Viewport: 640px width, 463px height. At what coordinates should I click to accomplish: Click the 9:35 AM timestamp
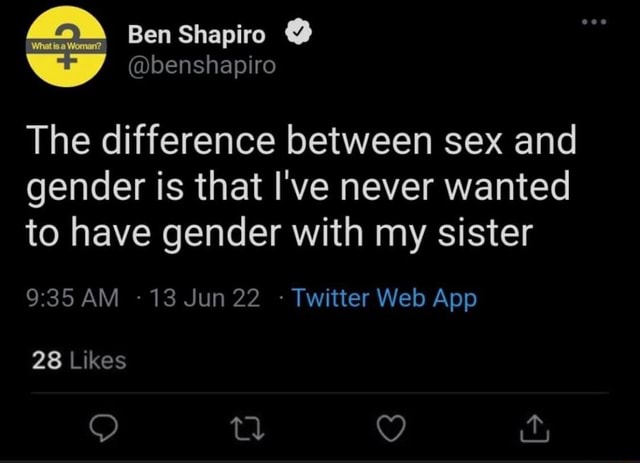click(73, 298)
